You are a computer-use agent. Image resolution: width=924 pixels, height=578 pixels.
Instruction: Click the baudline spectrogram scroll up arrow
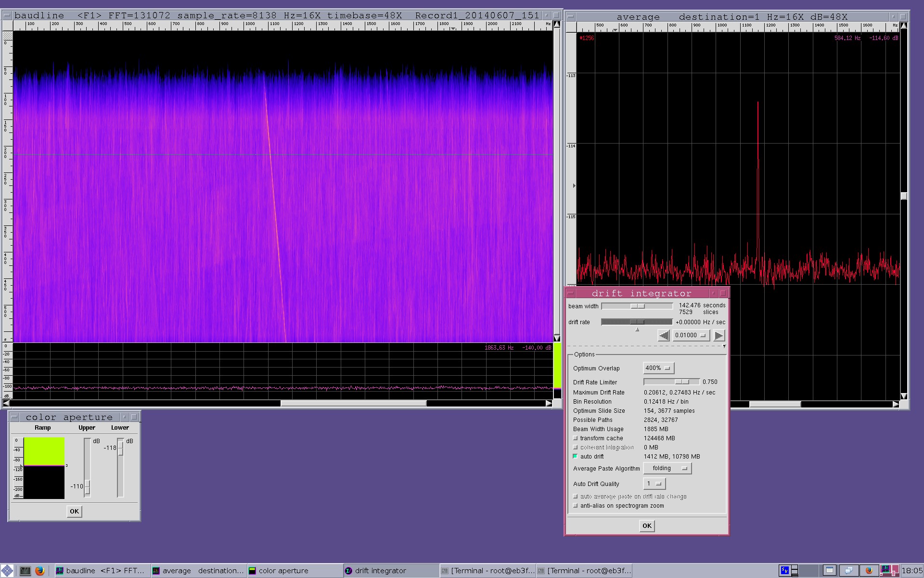pyautogui.click(x=557, y=24)
